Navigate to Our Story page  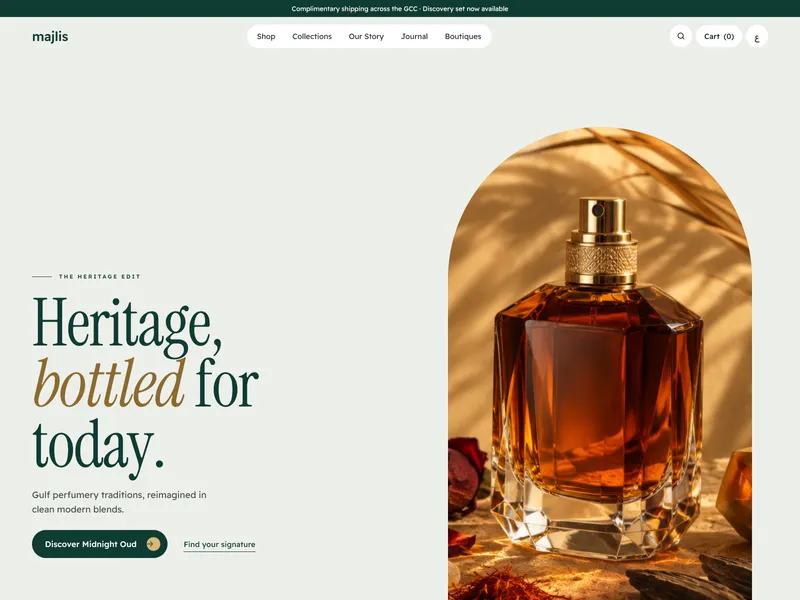[x=366, y=36]
